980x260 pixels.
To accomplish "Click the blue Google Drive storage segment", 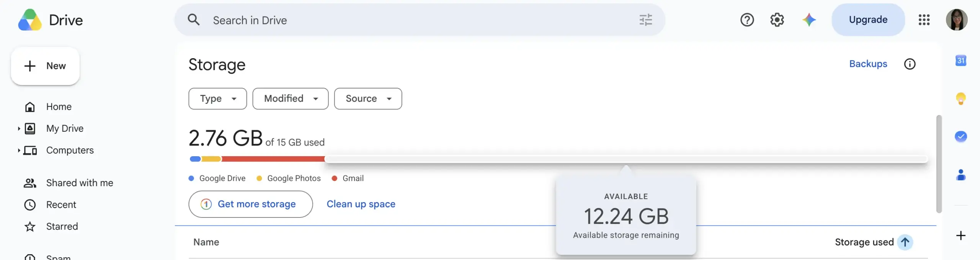I will pos(195,159).
